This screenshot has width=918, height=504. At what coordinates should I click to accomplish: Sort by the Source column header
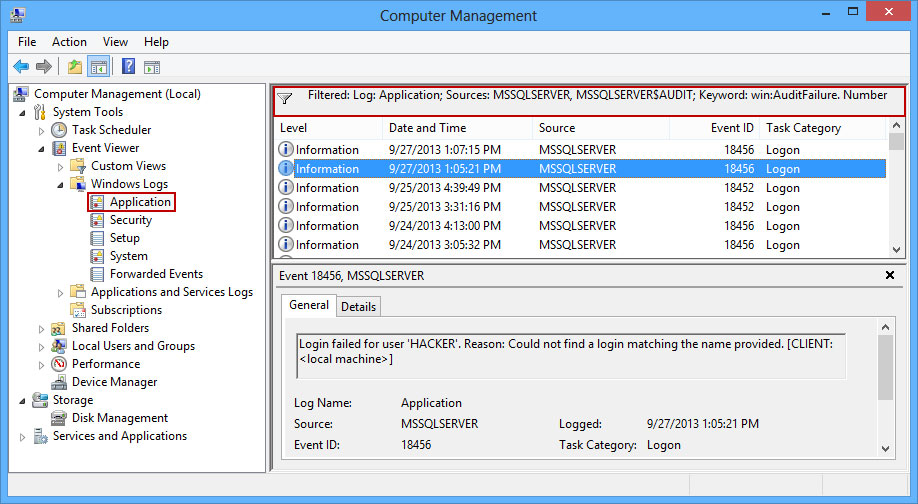point(601,128)
